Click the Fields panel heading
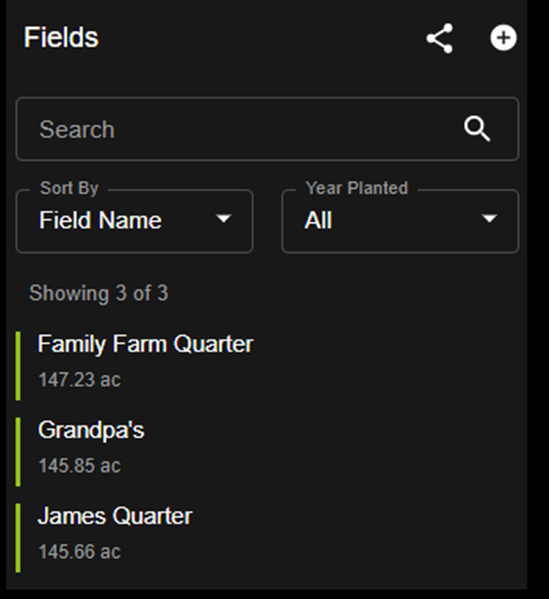 coord(61,37)
